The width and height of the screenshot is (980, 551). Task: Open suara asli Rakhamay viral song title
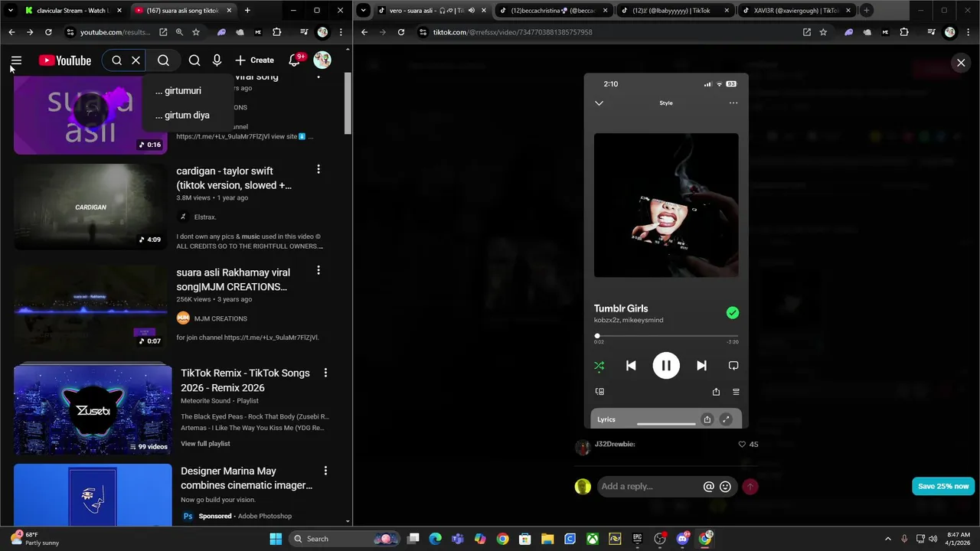coord(233,279)
